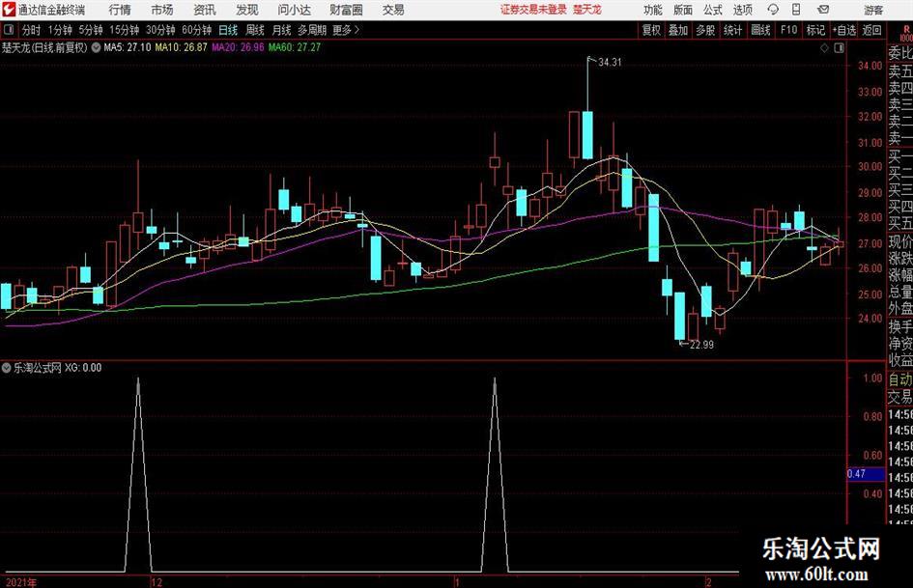
Task: Open the 交易 menu
Action: coord(393,10)
